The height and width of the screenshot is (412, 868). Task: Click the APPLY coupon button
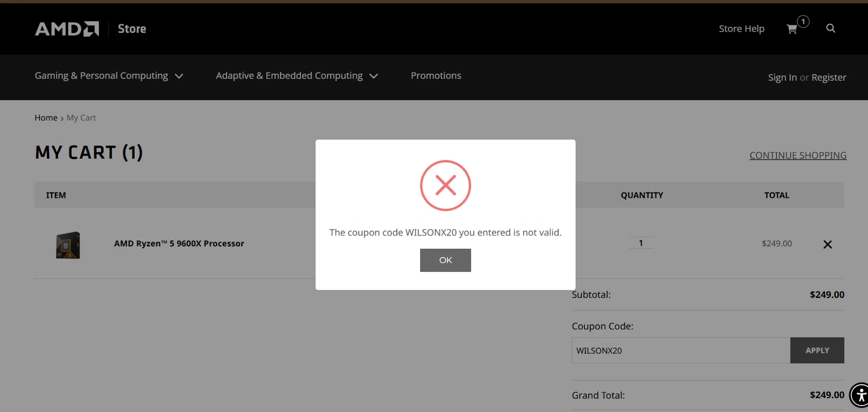pyautogui.click(x=817, y=351)
